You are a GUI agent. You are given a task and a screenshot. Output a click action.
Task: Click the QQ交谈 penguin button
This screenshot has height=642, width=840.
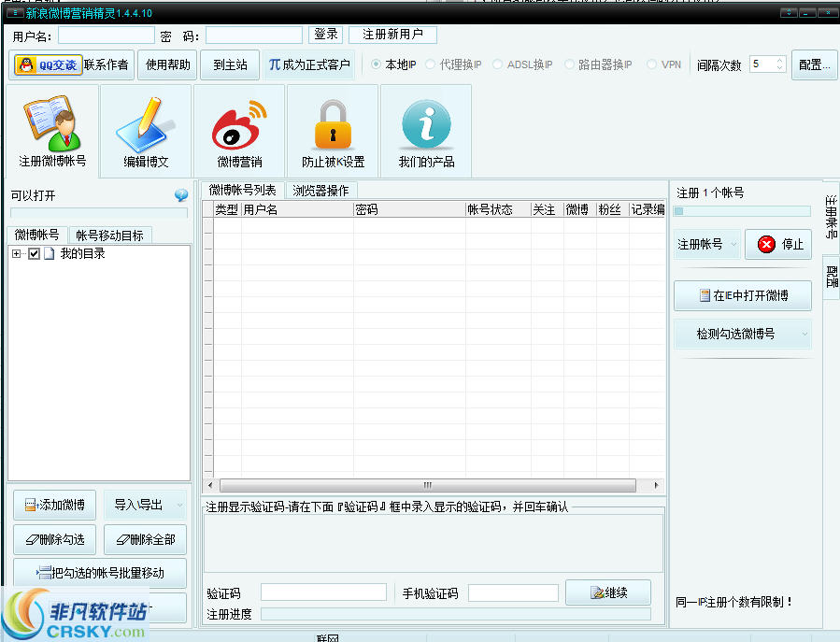[49, 64]
